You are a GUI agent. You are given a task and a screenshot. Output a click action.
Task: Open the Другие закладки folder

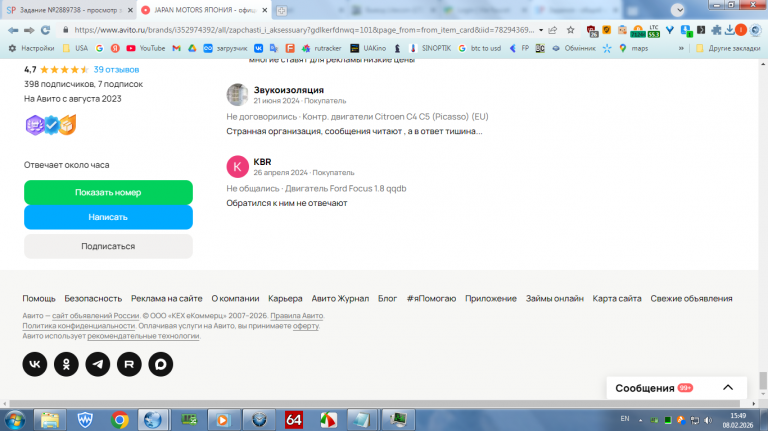[728, 48]
